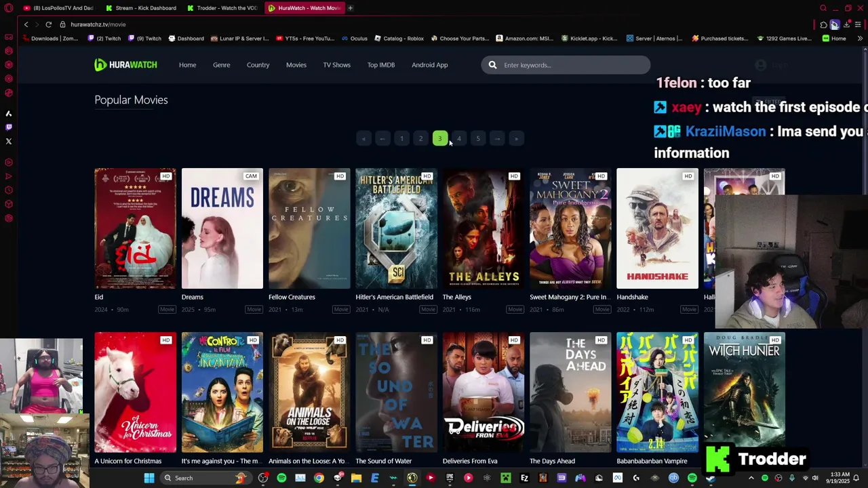Click the search keywords input field
Image resolution: width=868 pixels, height=488 pixels.
566,65
